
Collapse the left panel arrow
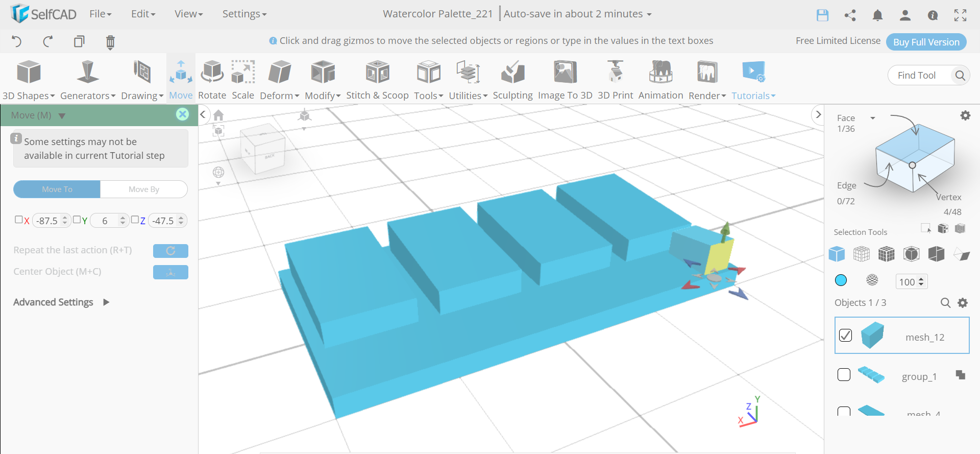pos(203,114)
